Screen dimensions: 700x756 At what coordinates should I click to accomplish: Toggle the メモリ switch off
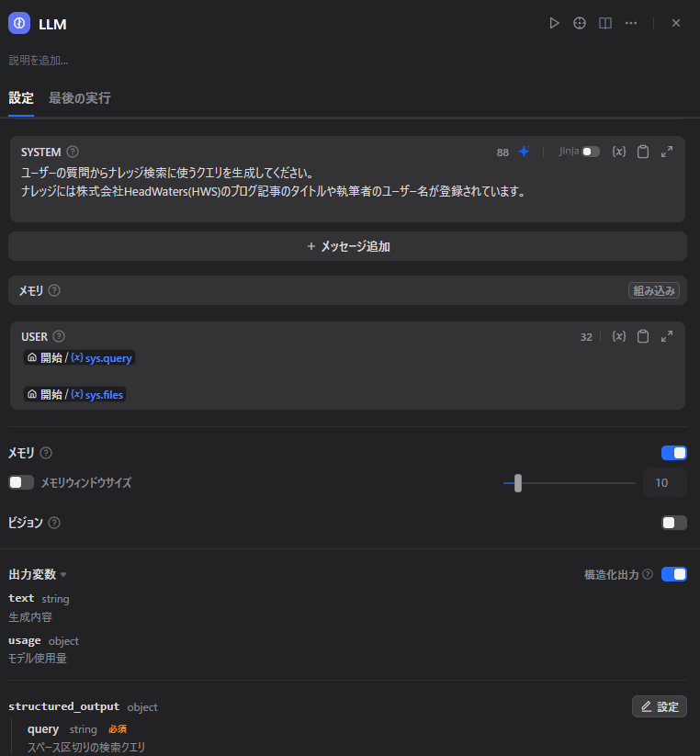(674, 453)
